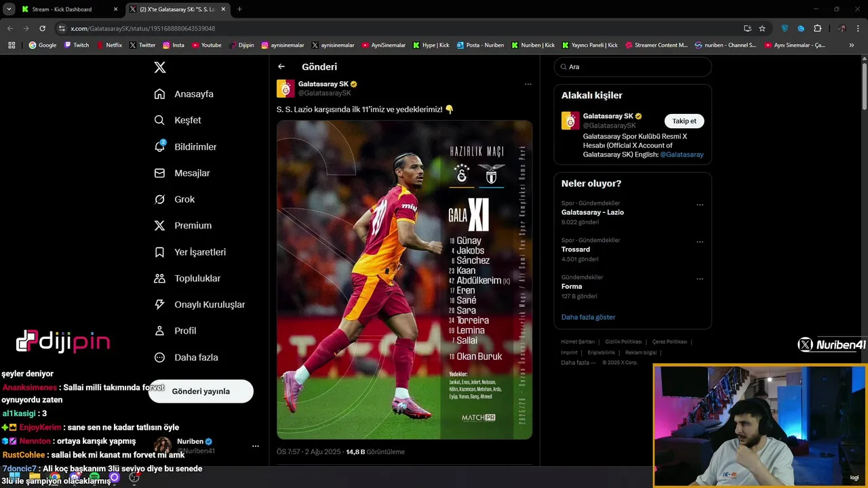Open the Galatasaray - Lazio trend options dots

point(700,205)
